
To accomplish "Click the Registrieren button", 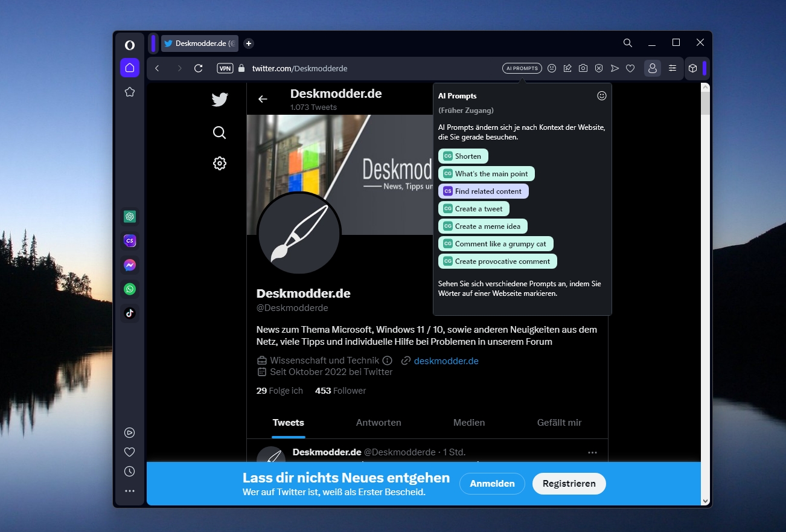I will pyautogui.click(x=569, y=484).
